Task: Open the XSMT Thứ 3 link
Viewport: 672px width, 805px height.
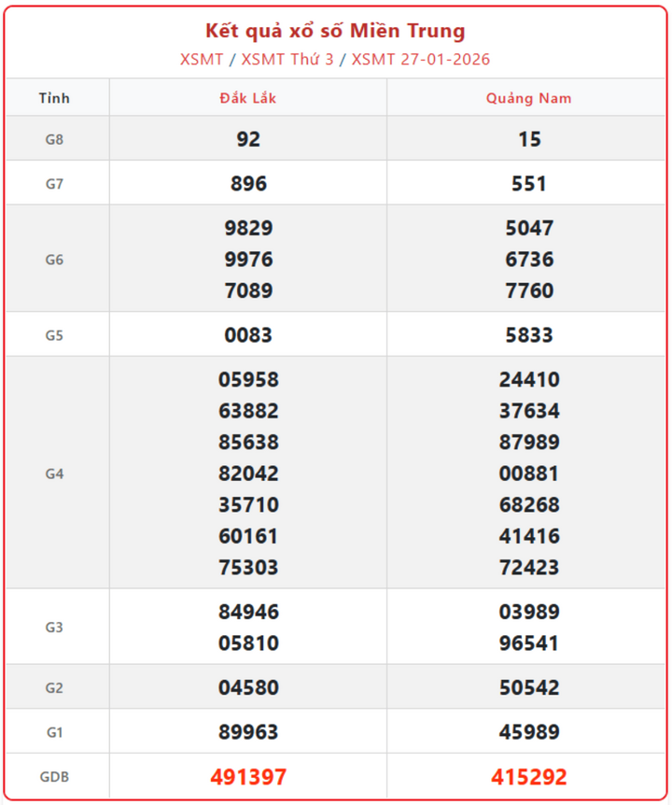Action: (x=287, y=59)
